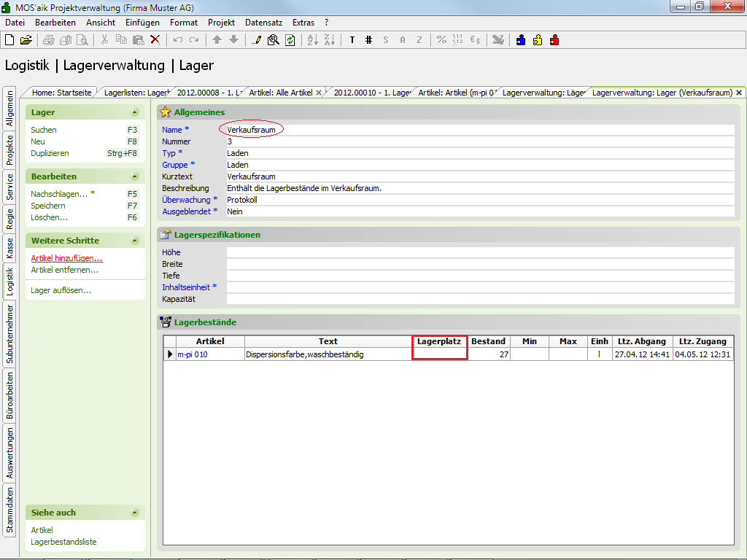Click the Artikel hinzufügen link
Screen dimensions: 747x560
[x=66, y=258]
